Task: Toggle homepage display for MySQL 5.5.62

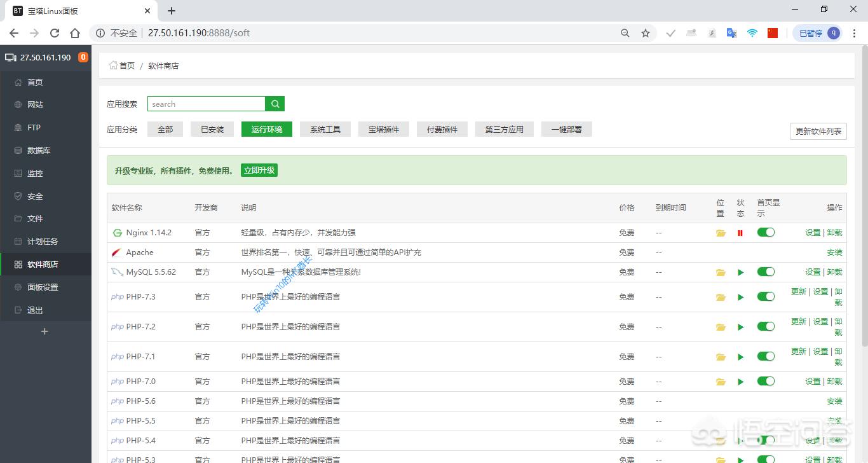Action: pos(766,272)
